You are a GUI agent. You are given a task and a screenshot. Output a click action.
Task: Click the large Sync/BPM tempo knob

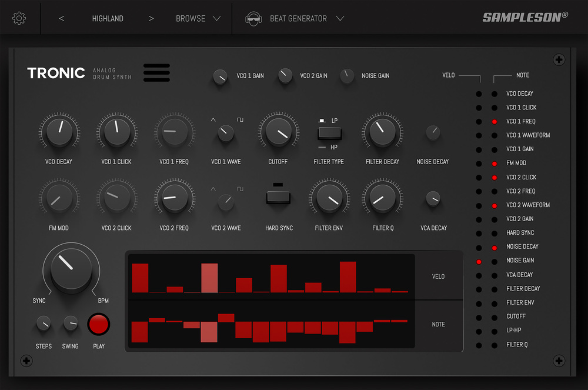(x=71, y=268)
